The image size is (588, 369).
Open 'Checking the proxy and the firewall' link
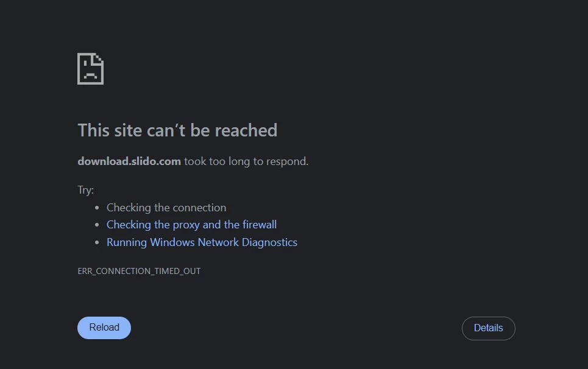(191, 225)
